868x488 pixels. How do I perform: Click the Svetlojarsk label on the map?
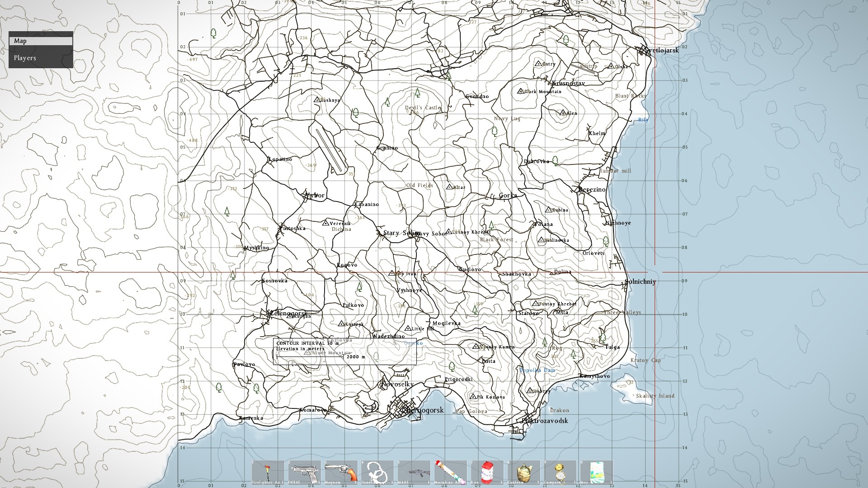(x=662, y=51)
